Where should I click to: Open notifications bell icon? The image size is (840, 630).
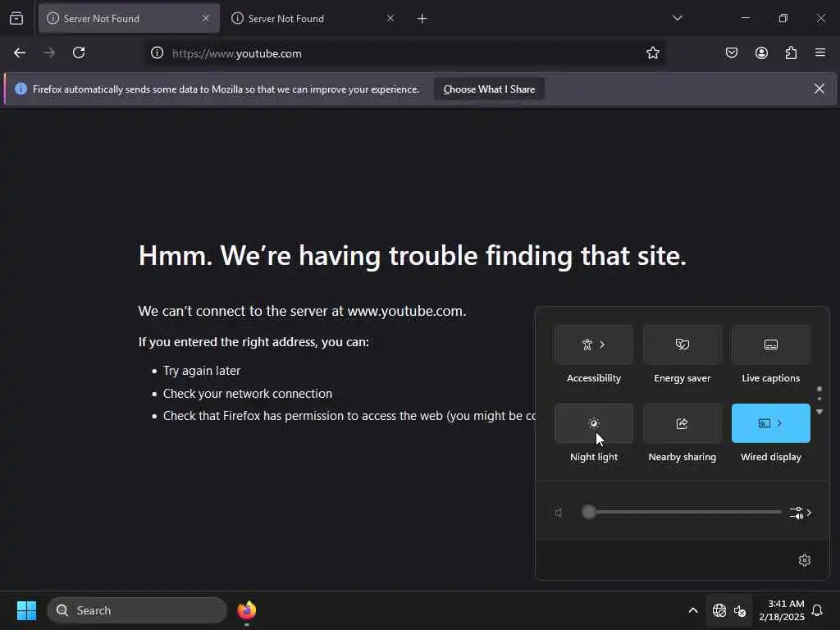pyautogui.click(x=817, y=610)
